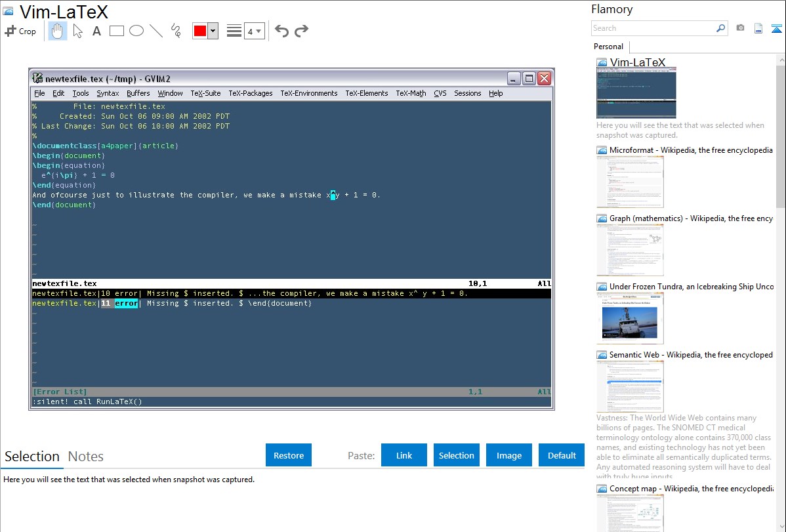Choose the straight line drawing tool
The height and width of the screenshot is (532, 786).
(156, 31)
